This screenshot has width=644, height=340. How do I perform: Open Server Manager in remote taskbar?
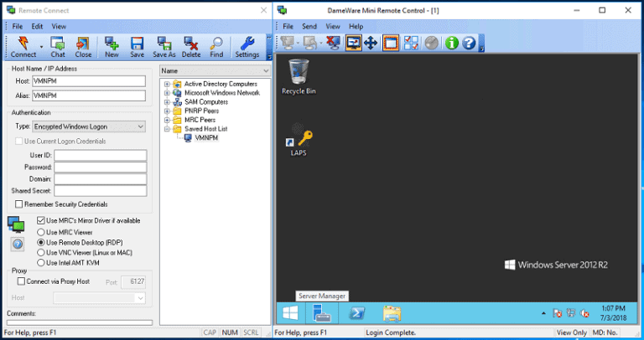click(x=322, y=313)
